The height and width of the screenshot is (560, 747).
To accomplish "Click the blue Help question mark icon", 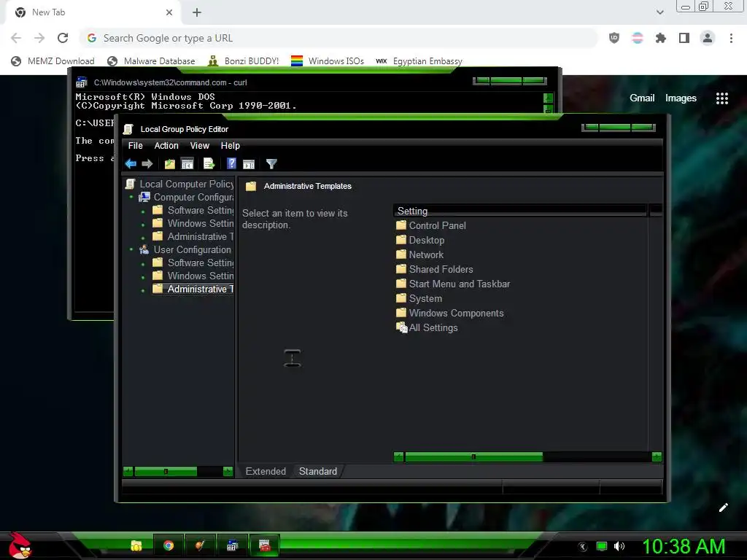I will (x=231, y=163).
